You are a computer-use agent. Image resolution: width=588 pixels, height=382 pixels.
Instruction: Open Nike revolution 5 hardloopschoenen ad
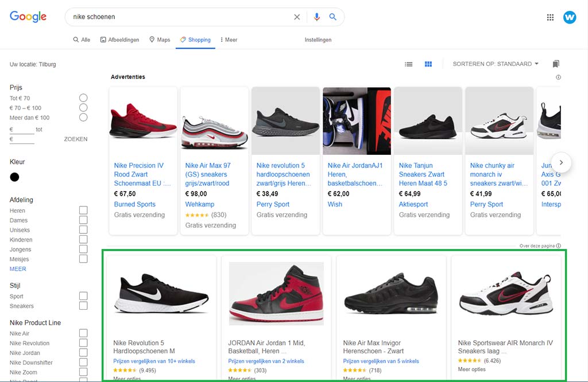pyautogui.click(x=284, y=174)
